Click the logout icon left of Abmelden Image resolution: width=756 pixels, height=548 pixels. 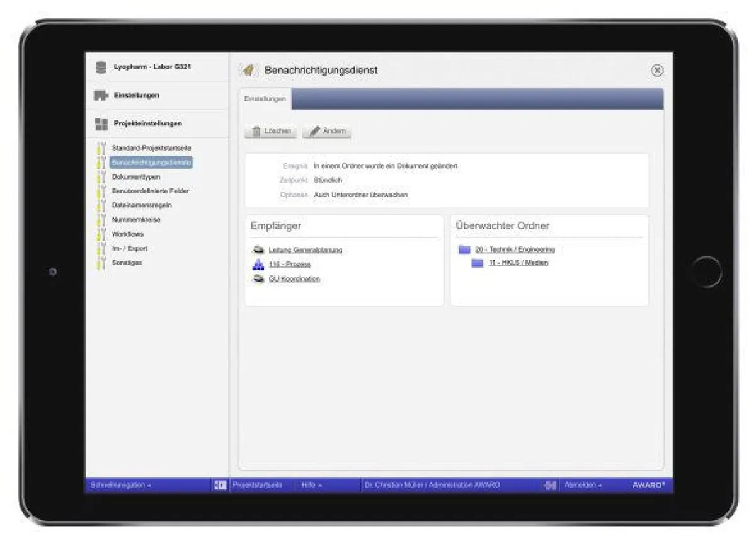[x=551, y=486]
